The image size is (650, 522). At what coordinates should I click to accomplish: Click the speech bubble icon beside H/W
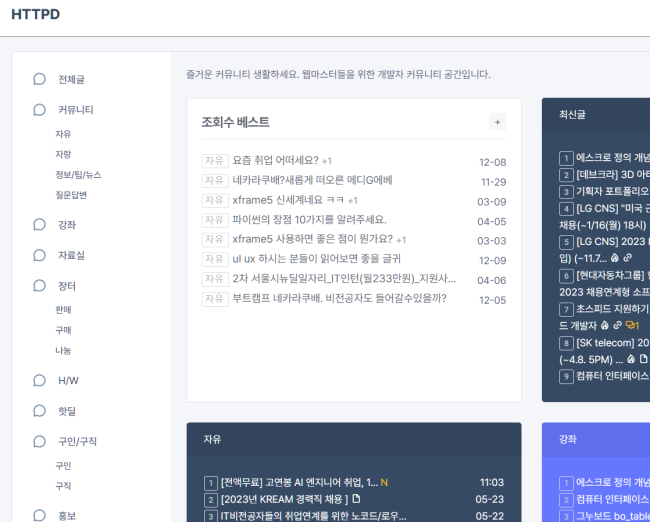coord(40,380)
